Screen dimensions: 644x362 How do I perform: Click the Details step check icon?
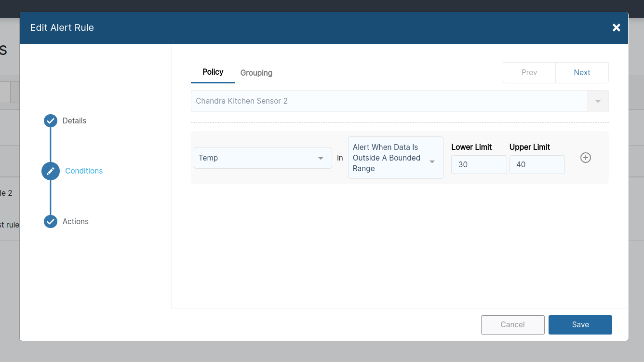[x=51, y=121]
